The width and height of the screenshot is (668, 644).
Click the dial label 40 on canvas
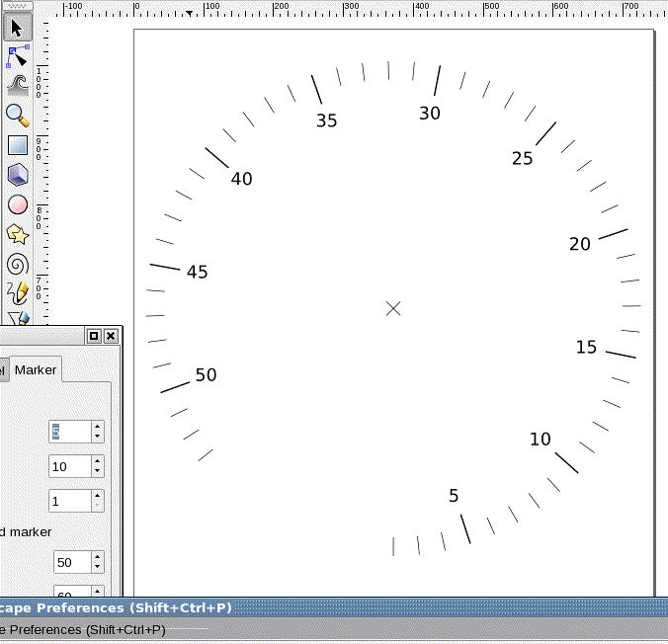241,179
